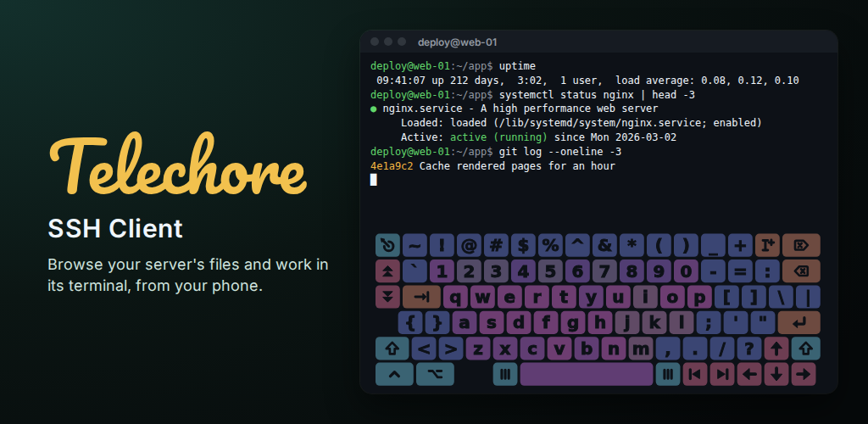
Task: Tap the Home key with bar-left arrow icon
Action: click(x=695, y=374)
